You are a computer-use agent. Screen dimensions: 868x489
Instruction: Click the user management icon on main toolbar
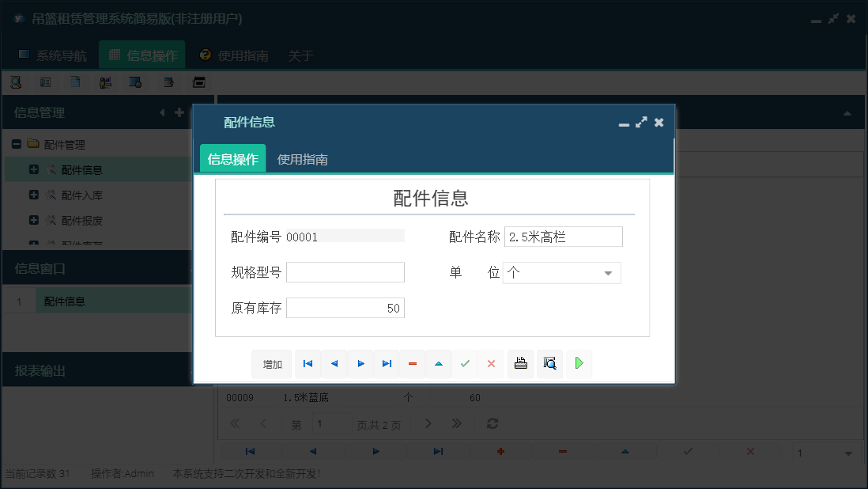(105, 81)
